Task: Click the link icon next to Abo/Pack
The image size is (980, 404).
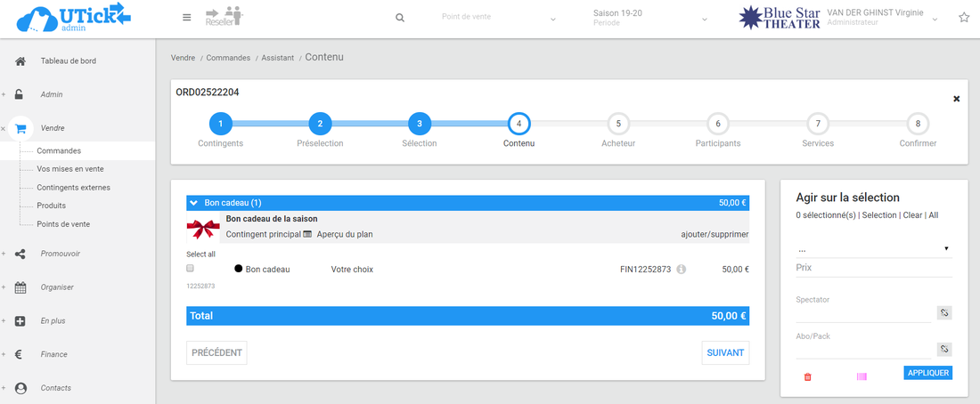Action: point(944,349)
